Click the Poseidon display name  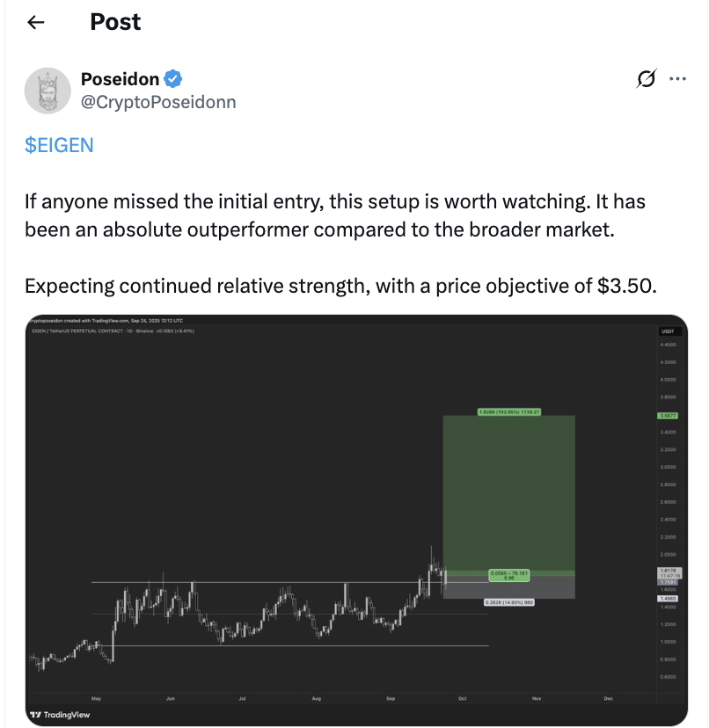pos(121,79)
